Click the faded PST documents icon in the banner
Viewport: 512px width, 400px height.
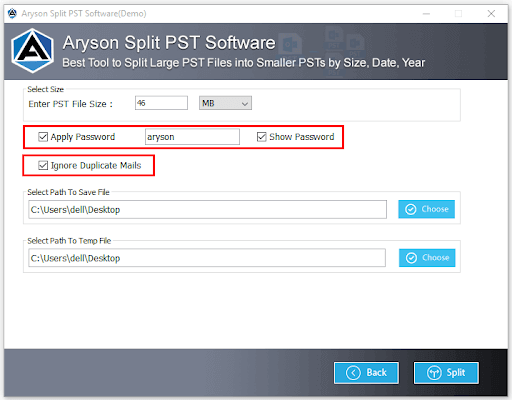coord(344,50)
